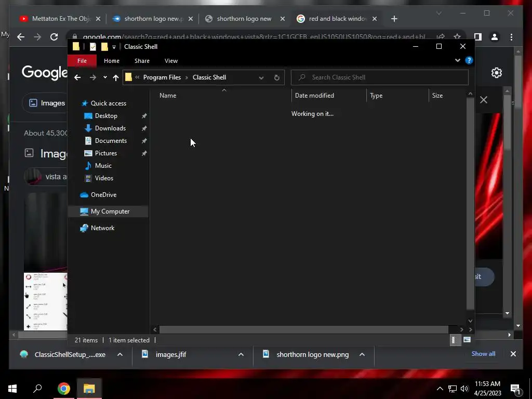Image resolution: width=532 pixels, height=399 pixels.
Task: Open Windows Start menu
Action: click(x=12, y=389)
